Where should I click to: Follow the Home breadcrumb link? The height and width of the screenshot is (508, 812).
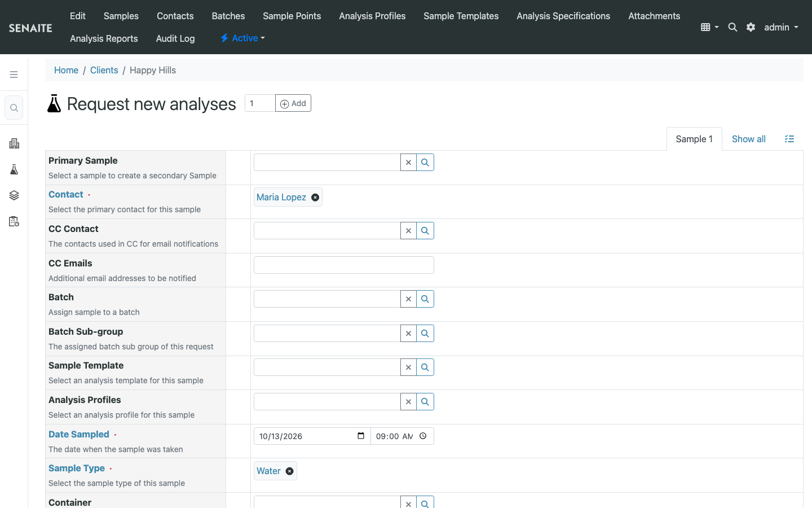pos(66,70)
